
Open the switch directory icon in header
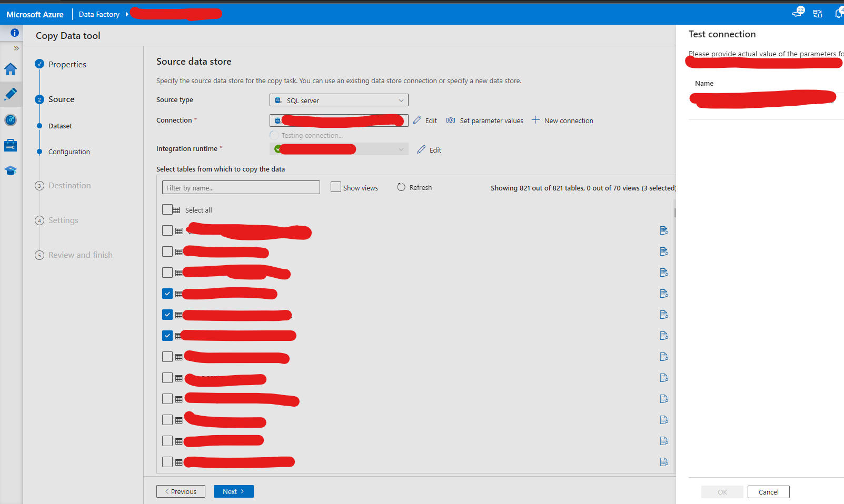(818, 14)
